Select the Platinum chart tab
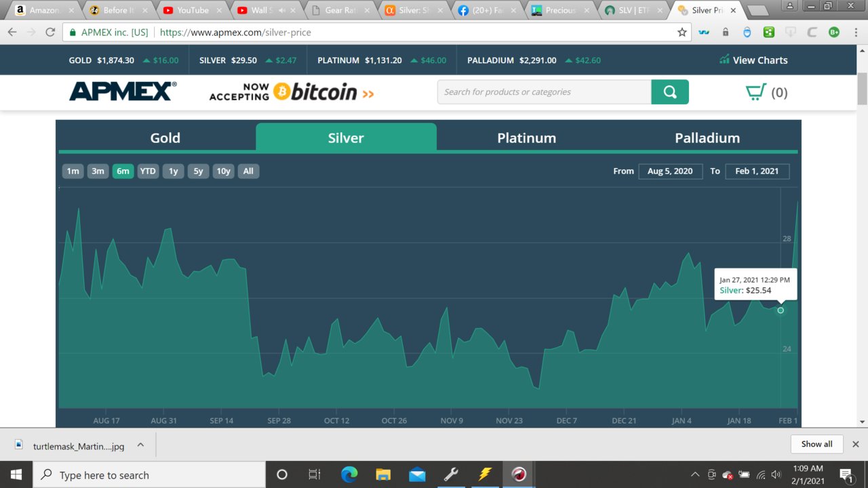Image resolution: width=868 pixels, height=488 pixels. pos(527,138)
